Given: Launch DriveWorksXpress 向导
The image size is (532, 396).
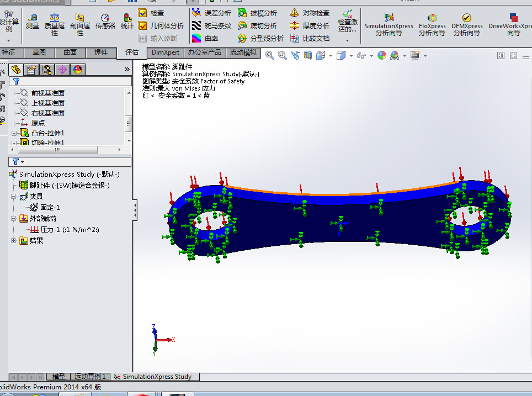Looking at the screenshot, I should [x=510, y=25].
